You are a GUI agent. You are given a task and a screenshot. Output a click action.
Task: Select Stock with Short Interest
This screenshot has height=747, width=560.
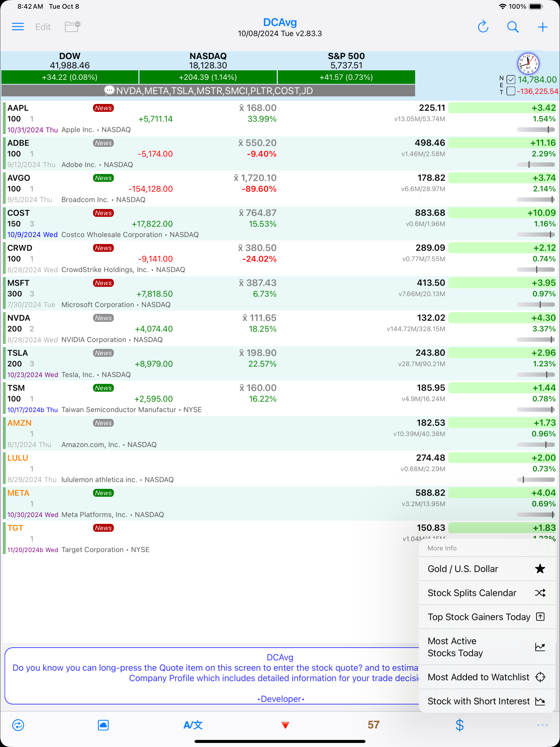(x=487, y=701)
